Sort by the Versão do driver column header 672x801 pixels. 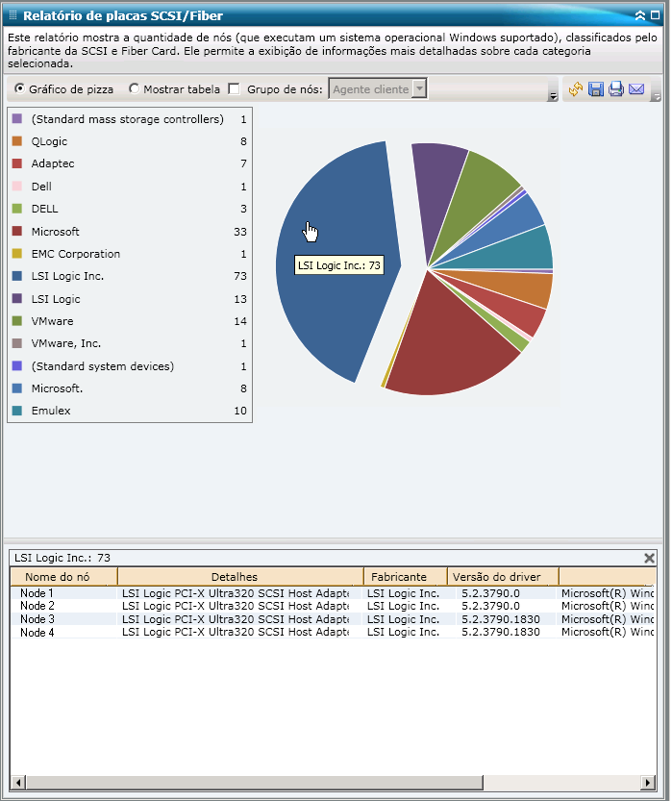click(503, 577)
